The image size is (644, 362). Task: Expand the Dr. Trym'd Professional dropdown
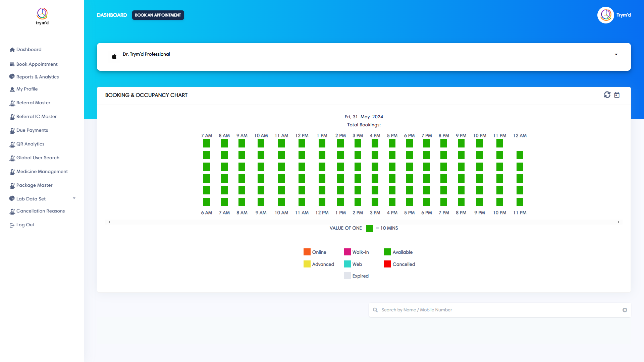click(x=616, y=54)
